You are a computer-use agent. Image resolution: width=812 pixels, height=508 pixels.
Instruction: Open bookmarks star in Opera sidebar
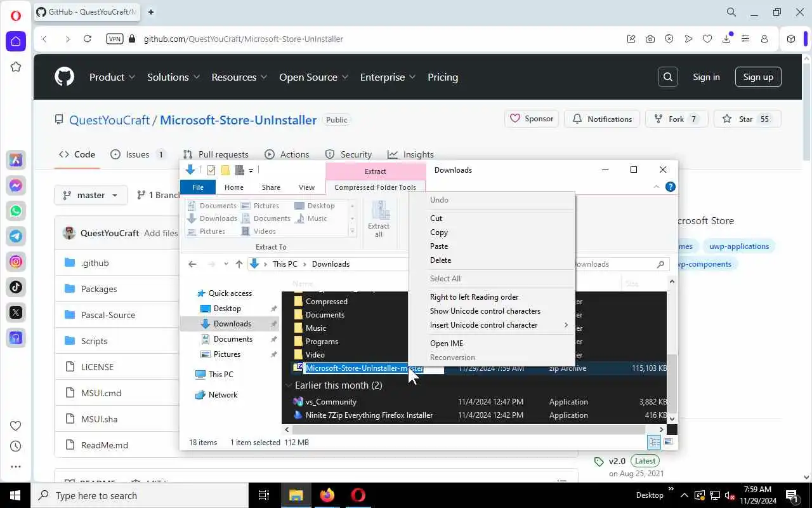coord(16,67)
